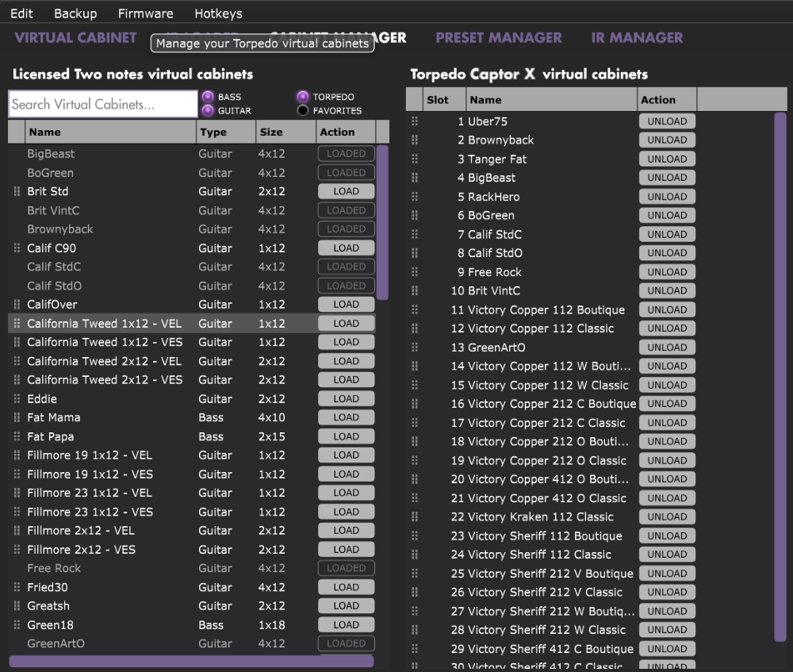The image size is (793, 672).
Task: Click the drag handle for Eddie cabinet
Action: [x=17, y=399]
